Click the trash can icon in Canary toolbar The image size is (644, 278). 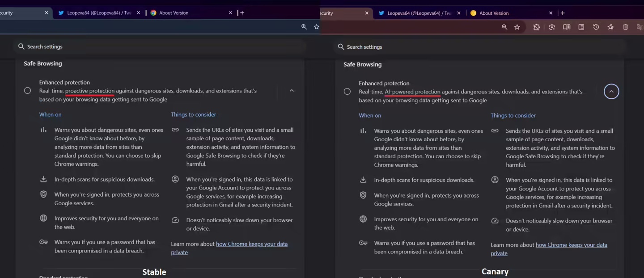click(626, 27)
